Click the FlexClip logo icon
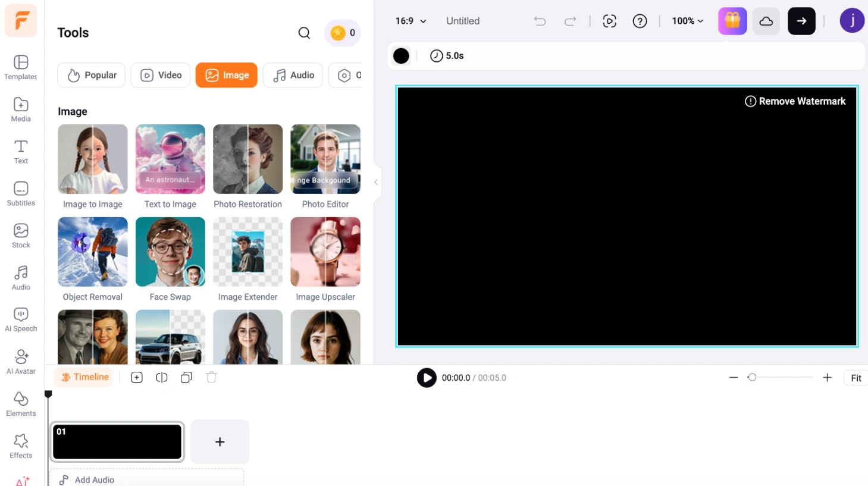Image resolution: width=868 pixels, height=486 pixels. click(21, 20)
